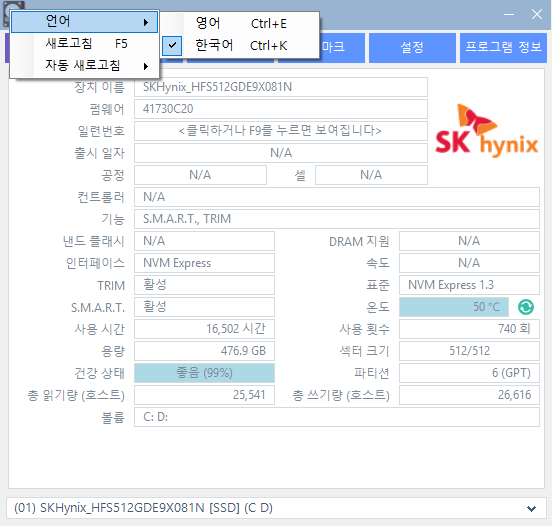Click the green temperature refresh icon
The width and height of the screenshot is (552, 526).
point(526,307)
